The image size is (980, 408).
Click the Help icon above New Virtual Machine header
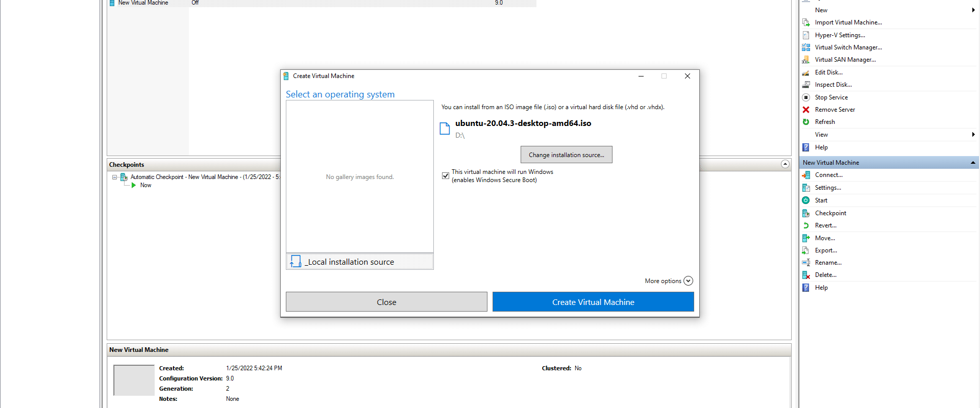tap(806, 147)
